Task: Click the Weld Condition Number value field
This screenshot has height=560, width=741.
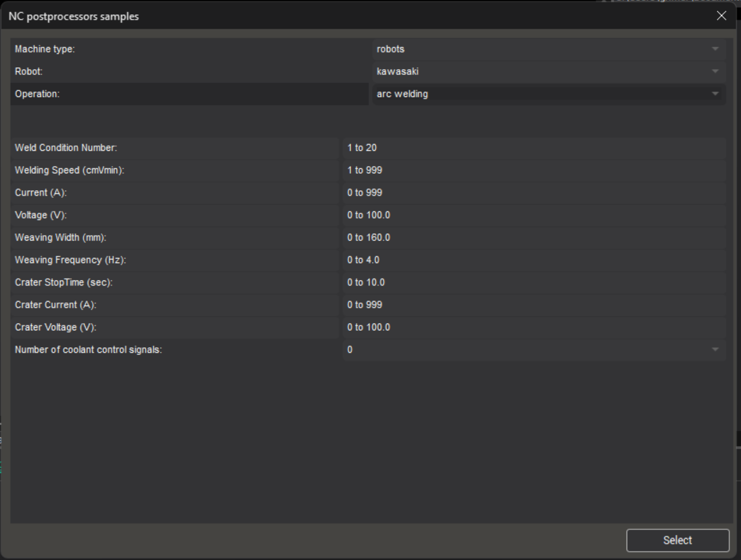Action: [x=534, y=148]
